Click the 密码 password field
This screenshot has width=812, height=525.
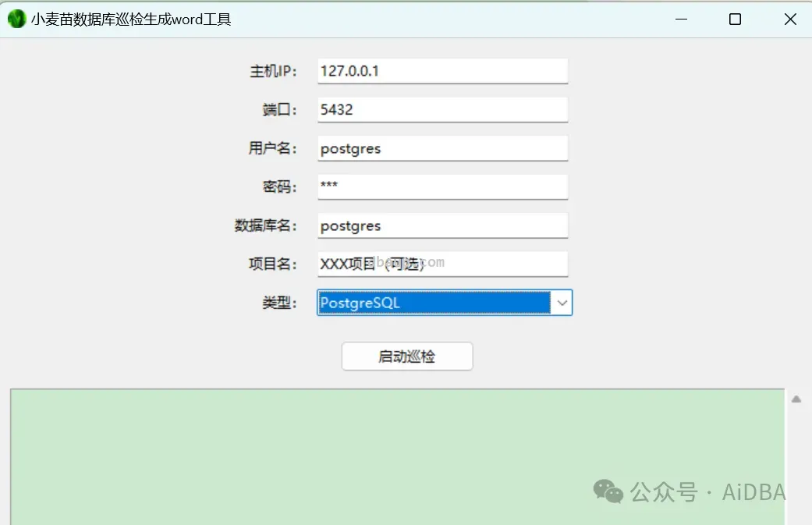coord(443,187)
